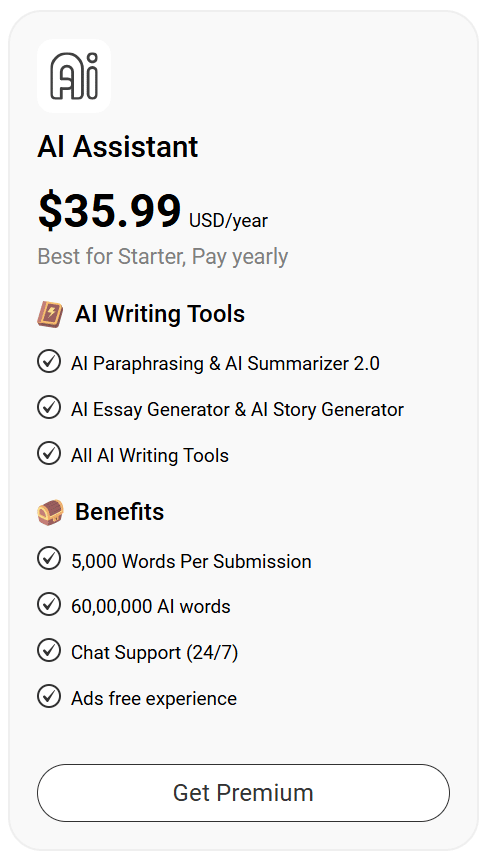Viewport: 488px width, 862px height.
Task: Click the $35.99 price text
Action: tap(109, 210)
